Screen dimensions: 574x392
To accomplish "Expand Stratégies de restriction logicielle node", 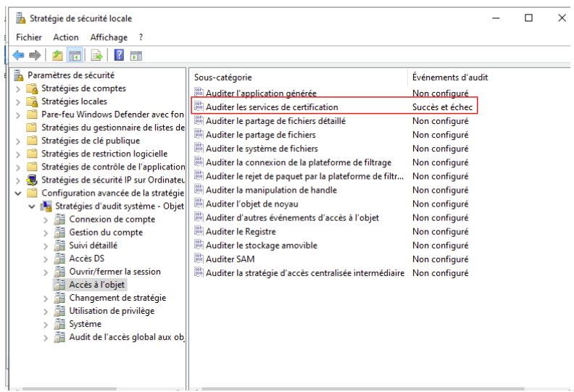I will coord(18,154).
